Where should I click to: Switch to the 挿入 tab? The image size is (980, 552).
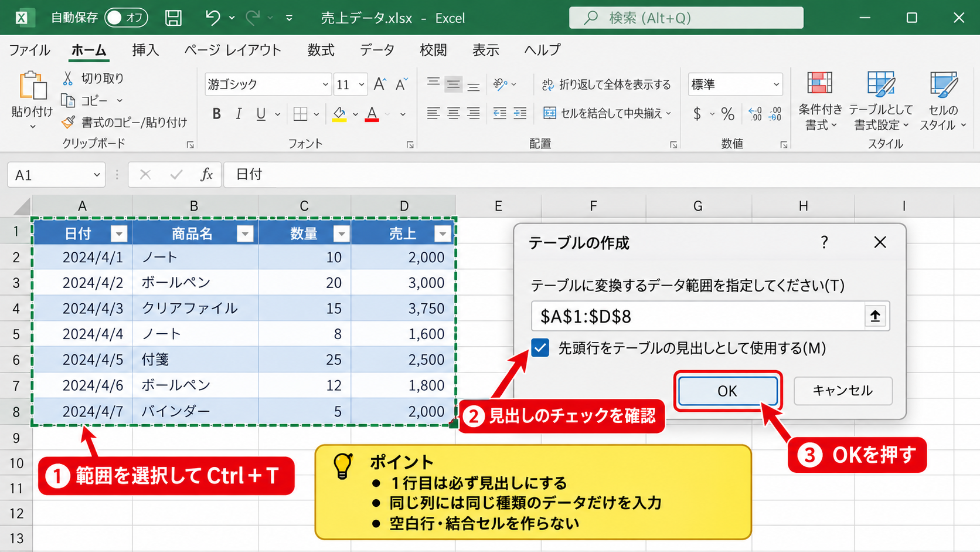[145, 50]
